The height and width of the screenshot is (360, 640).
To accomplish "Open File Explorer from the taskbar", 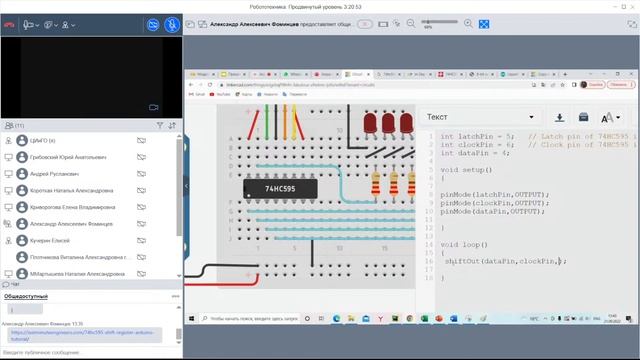I will pos(351,318).
